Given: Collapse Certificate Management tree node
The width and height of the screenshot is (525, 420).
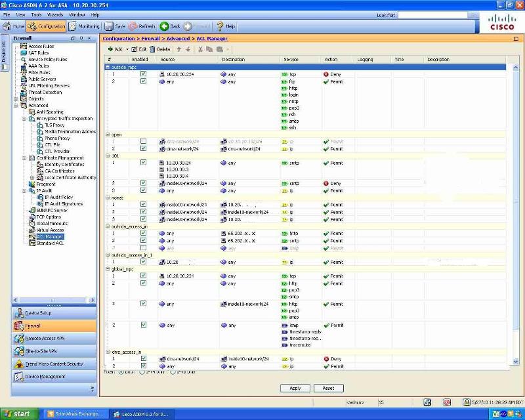Looking at the screenshot, I should click(24, 157).
